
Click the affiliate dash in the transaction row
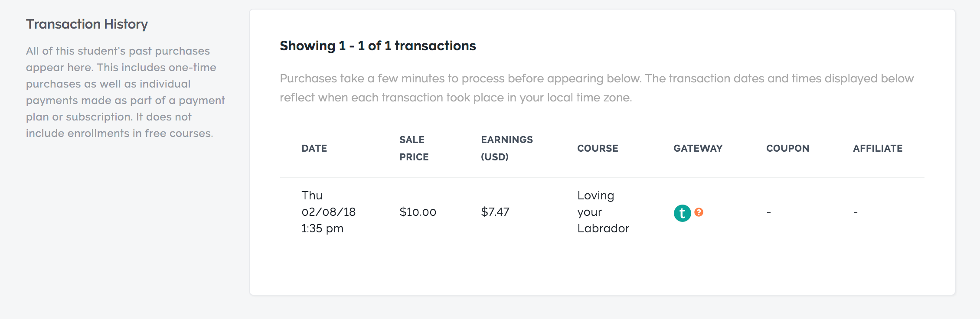[x=856, y=212]
